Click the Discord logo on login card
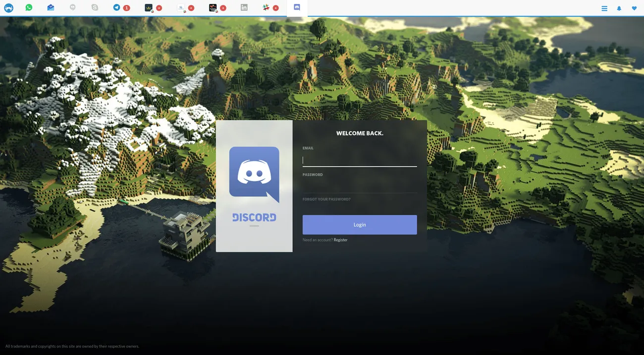The width and height of the screenshot is (644, 355). (254, 175)
